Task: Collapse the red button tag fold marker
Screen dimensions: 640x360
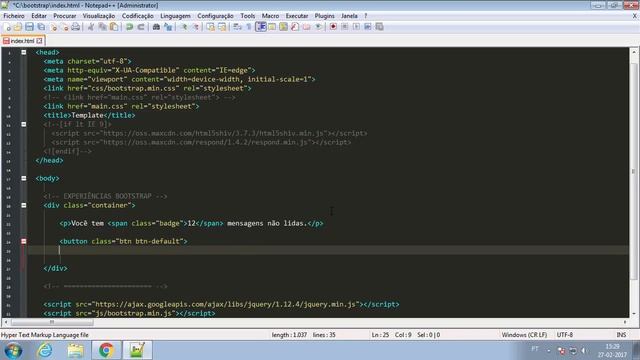Action: point(24,241)
